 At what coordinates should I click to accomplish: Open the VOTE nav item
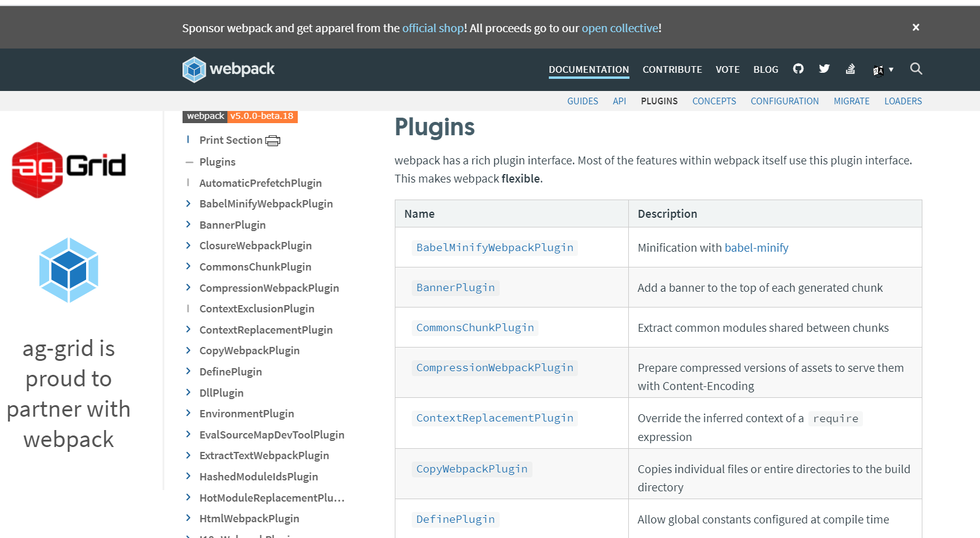tap(727, 70)
